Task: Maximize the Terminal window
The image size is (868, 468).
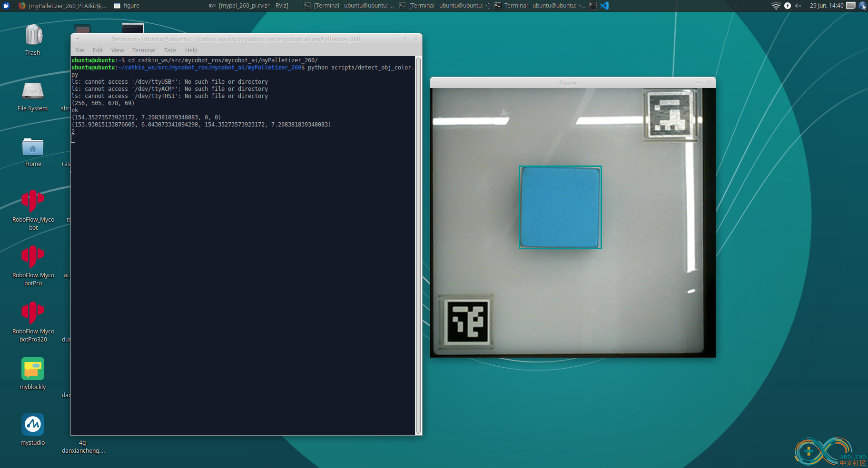Action: click(405, 39)
